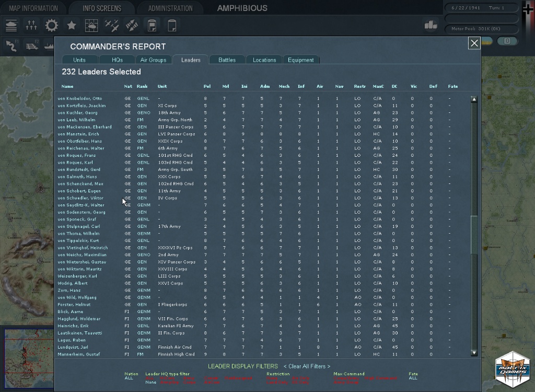Switch to the Air Groups tab
Viewport: 535px width, 392px height.
[x=153, y=60]
